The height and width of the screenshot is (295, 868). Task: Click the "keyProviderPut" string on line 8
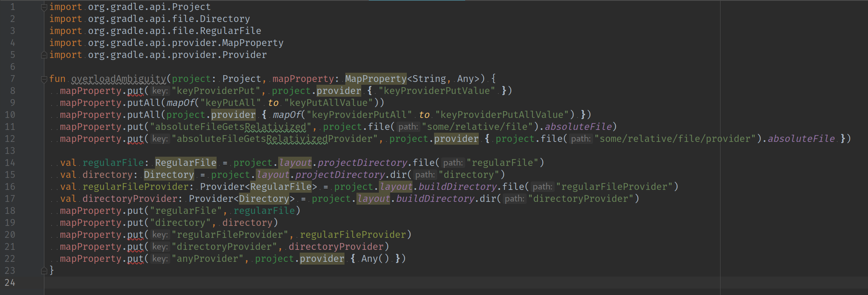[x=216, y=91]
